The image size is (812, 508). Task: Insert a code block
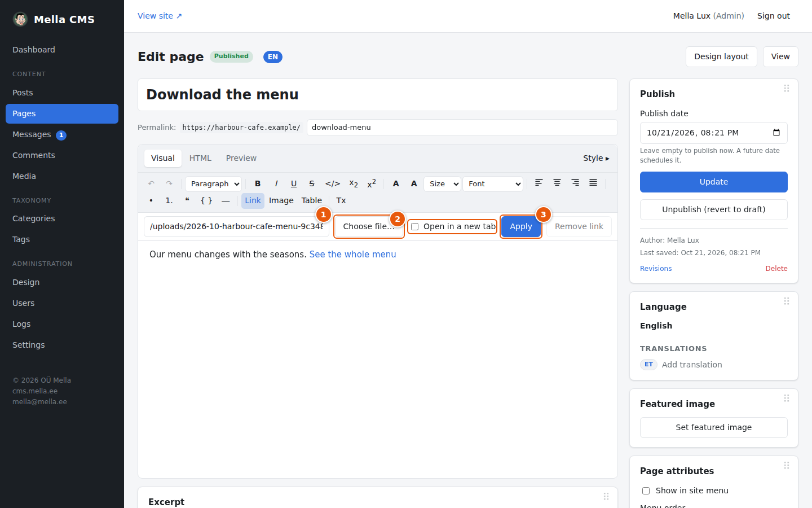[x=206, y=200]
